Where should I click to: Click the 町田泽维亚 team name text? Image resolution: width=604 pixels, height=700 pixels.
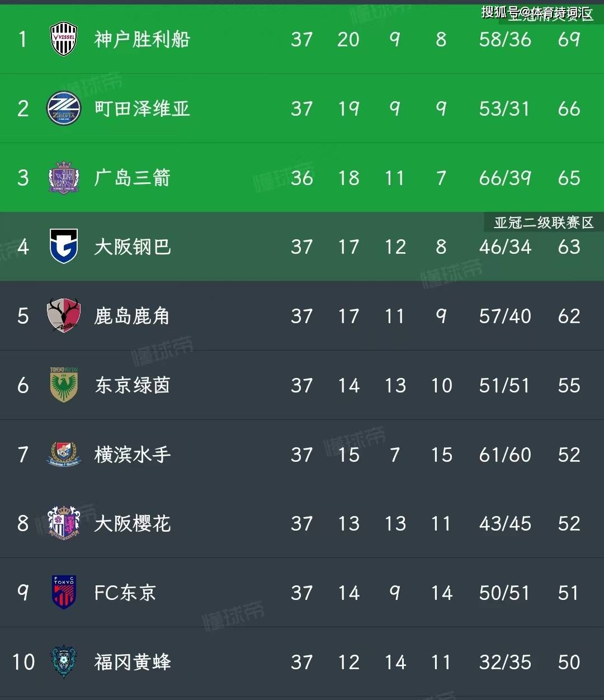tap(141, 108)
